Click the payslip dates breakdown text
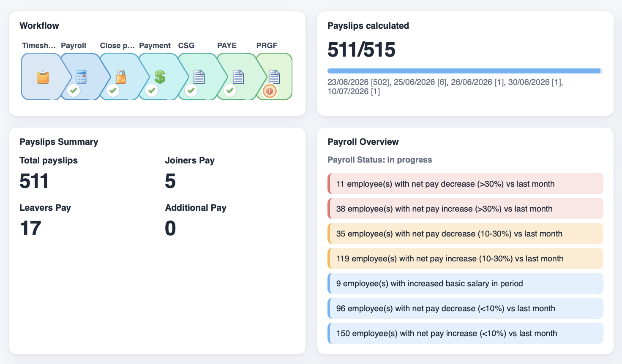The image size is (622, 364). tap(445, 87)
